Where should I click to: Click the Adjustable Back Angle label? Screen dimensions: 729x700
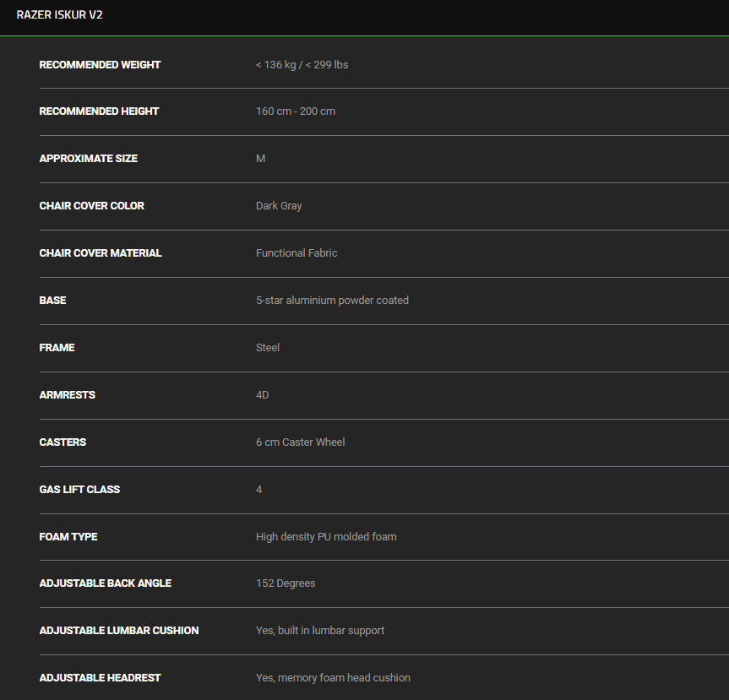[x=105, y=583]
